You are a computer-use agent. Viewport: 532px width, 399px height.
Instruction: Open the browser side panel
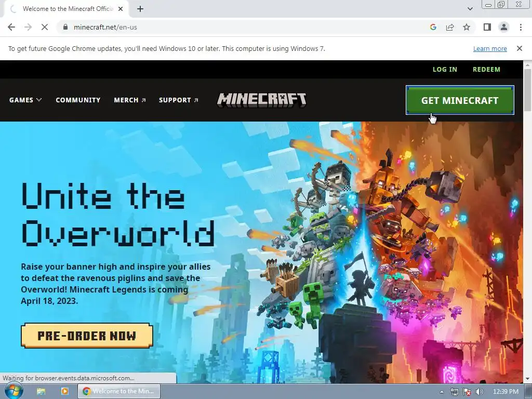(x=487, y=27)
